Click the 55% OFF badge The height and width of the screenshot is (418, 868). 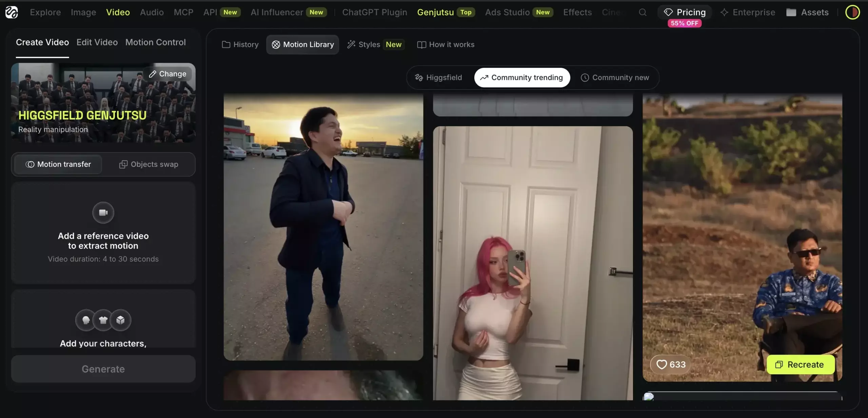pos(684,23)
